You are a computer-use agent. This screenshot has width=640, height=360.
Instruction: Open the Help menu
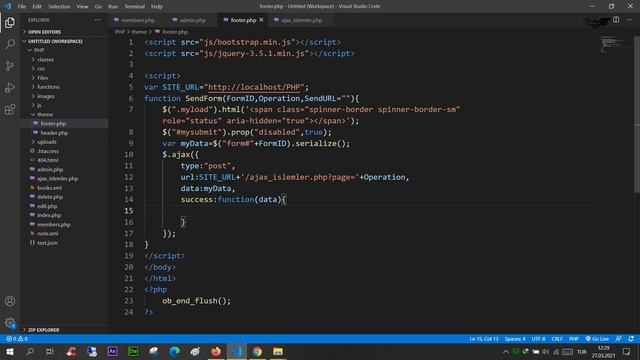tap(157, 7)
